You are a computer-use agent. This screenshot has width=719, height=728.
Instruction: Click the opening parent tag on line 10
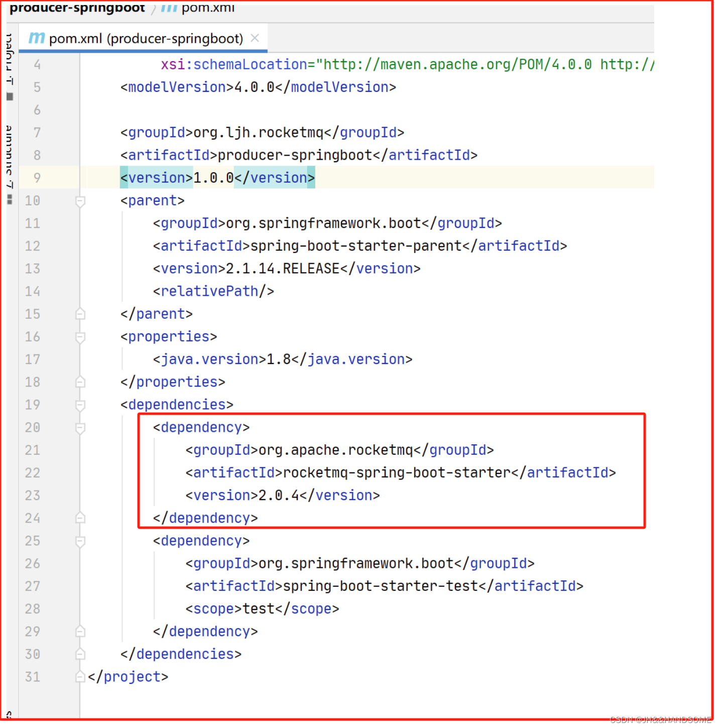click(x=153, y=201)
